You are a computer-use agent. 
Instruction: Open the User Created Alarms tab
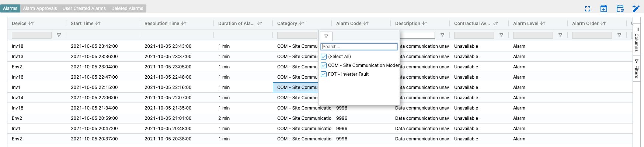(x=84, y=8)
